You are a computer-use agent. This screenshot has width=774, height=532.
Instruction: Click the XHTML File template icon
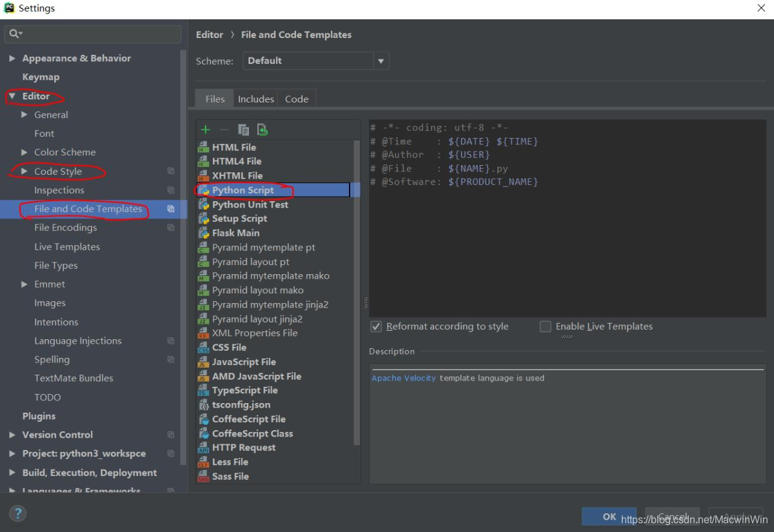pyautogui.click(x=203, y=175)
